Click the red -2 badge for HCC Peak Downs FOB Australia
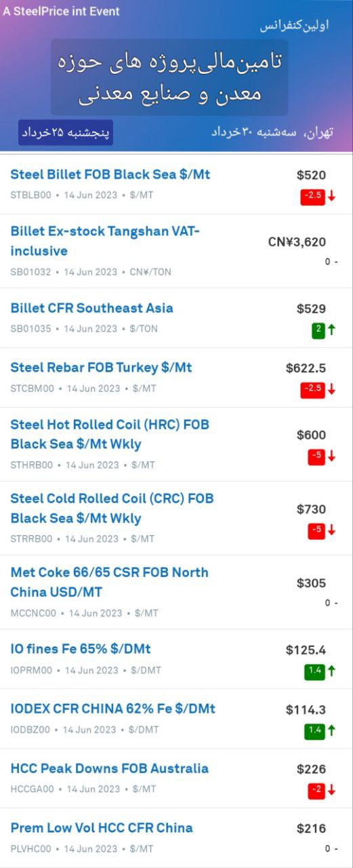The height and width of the screenshot is (868, 353). (316, 790)
